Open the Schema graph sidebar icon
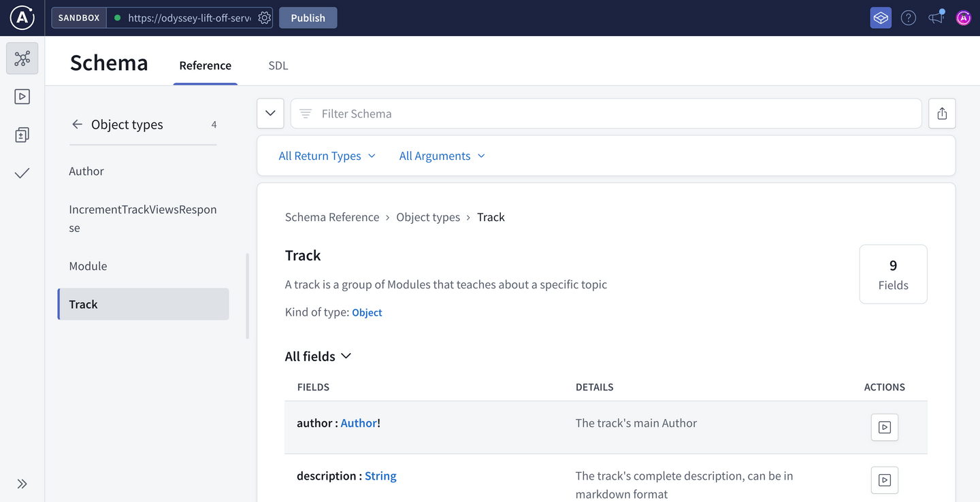Screen dimensions: 980x502 [22, 59]
